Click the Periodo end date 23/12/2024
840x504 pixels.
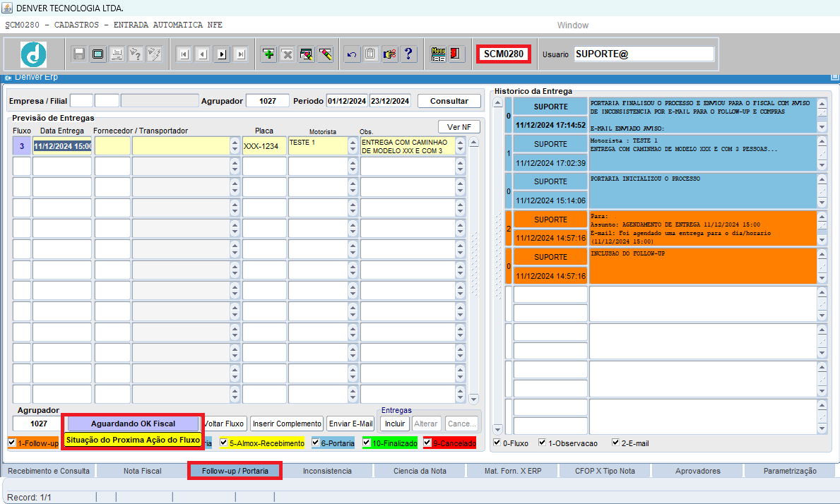(390, 100)
